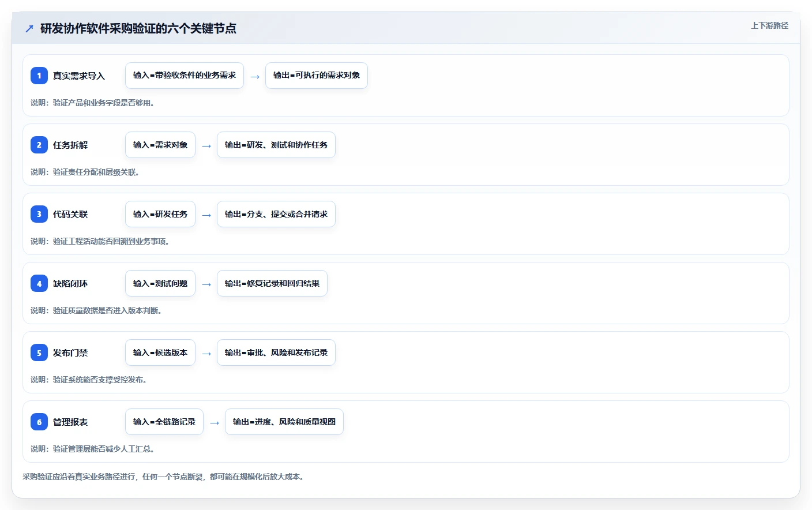Click the step name 任务拆解
Screen dimensions: 812x510
[70, 145]
